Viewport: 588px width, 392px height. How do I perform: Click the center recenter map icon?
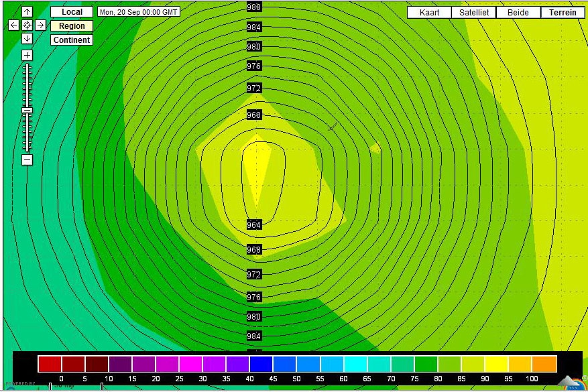point(27,25)
